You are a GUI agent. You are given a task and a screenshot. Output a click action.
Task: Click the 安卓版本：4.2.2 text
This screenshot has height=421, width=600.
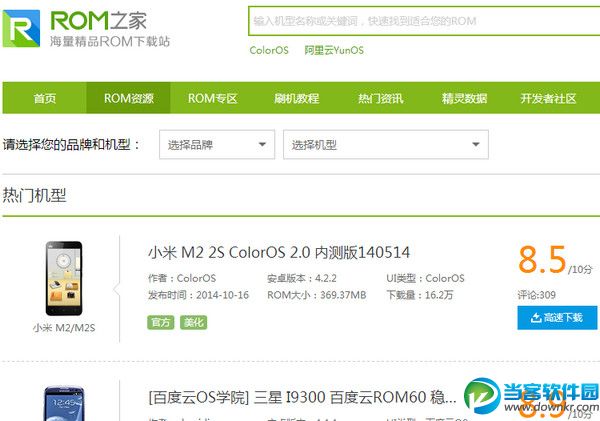(x=302, y=278)
